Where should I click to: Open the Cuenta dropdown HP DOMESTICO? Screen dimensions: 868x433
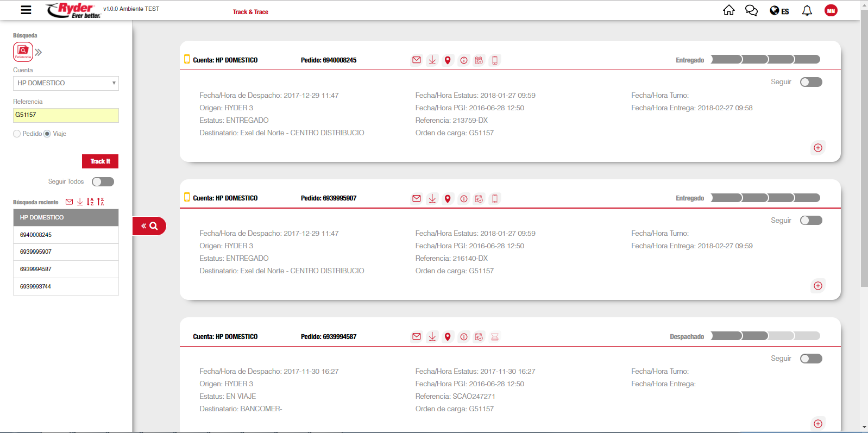(x=66, y=83)
